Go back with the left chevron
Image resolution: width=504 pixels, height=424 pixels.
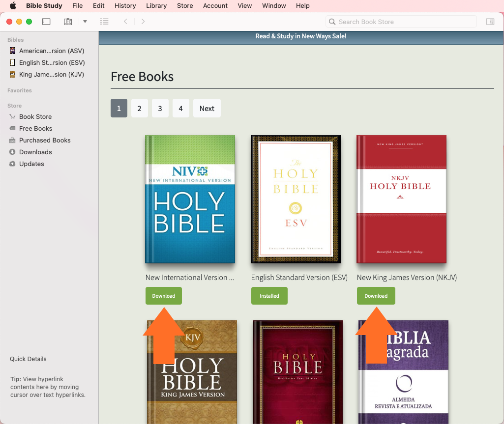point(125,22)
